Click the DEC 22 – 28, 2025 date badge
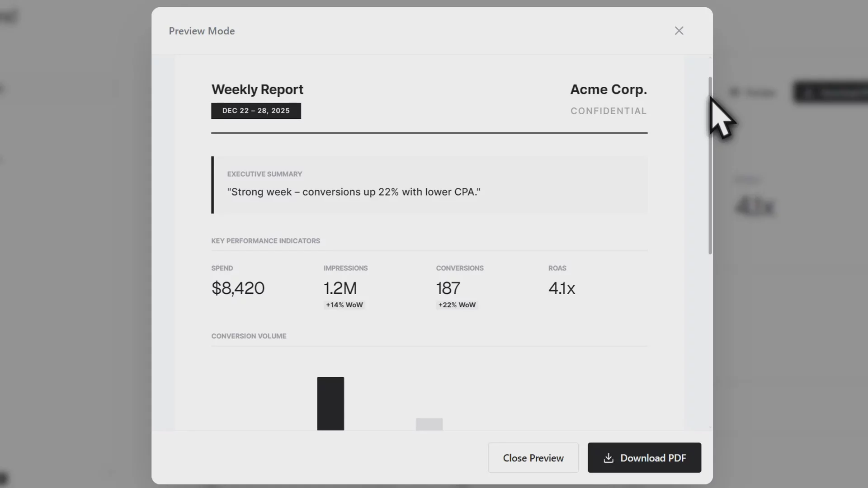The image size is (868, 488). click(256, 111)
